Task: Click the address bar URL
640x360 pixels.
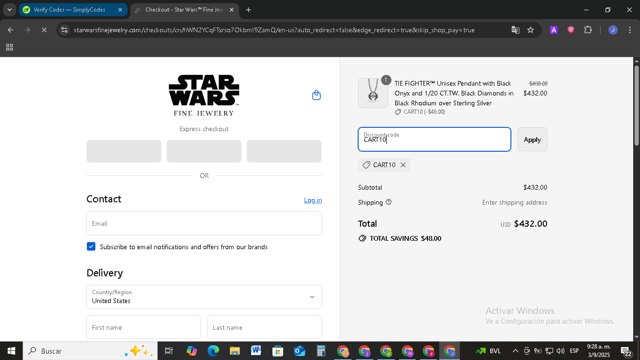Action: 274,30
